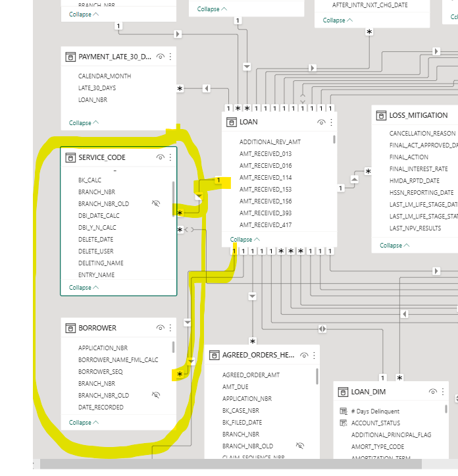Toggle visibility of LOAN table
Image resolution: width=458 pixels, height=476 pixels.
[x=321, y=122]
